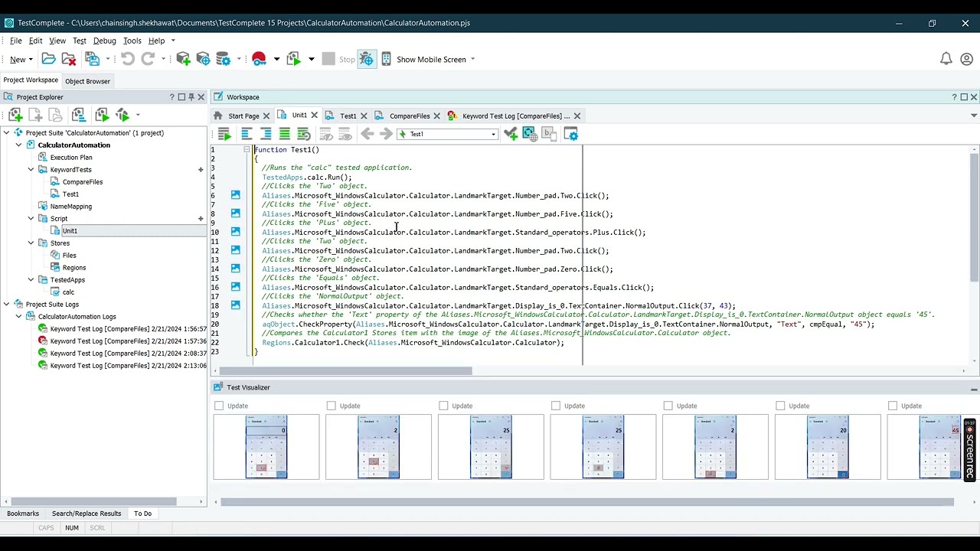The height and width of the screenshot is (551, 980).
Task: Open the Test1 routine dropdown in editor toolbar
Action: click(x=494, y=134)
